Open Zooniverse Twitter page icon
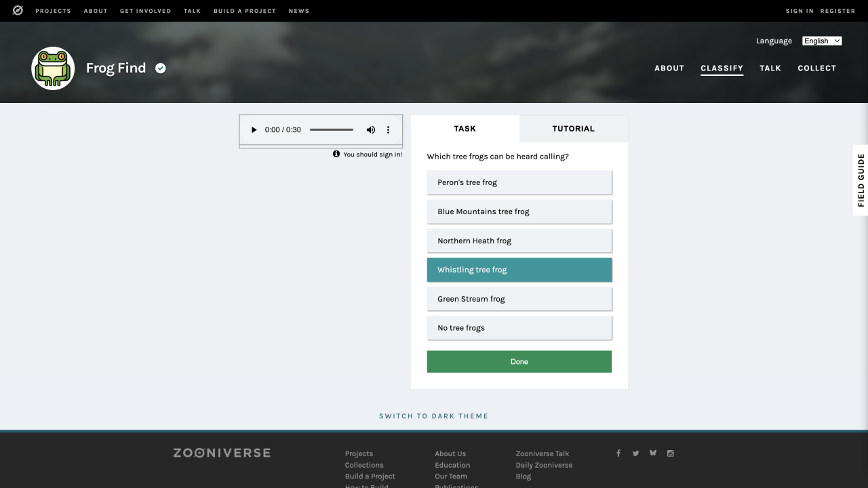This screenshot has height=488, width=868. tap(635, 453)
